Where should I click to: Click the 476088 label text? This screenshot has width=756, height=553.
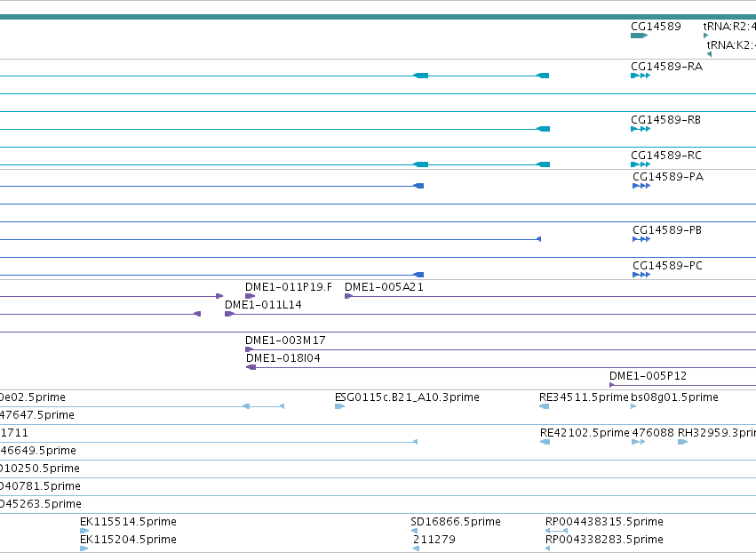coord(653,433)
